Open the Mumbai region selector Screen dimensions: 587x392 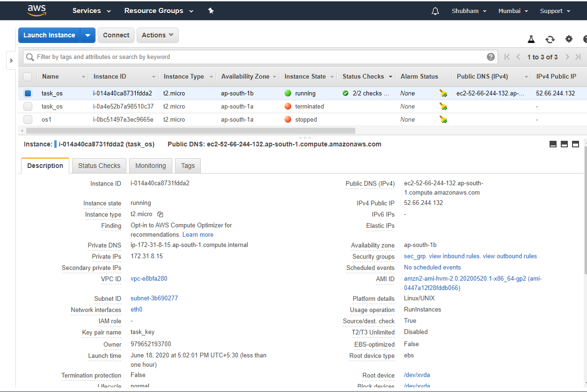(513, 10)
